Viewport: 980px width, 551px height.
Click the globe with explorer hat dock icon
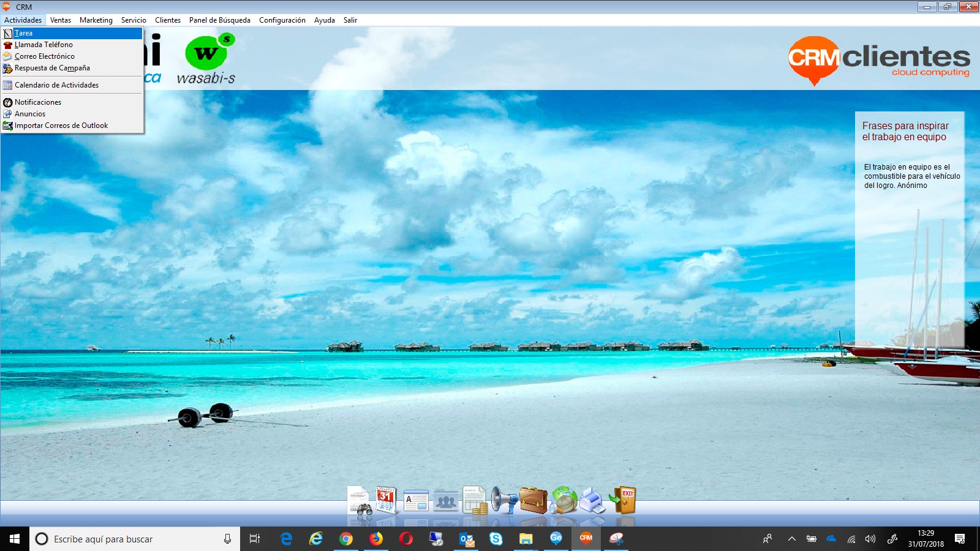(563, 501)
